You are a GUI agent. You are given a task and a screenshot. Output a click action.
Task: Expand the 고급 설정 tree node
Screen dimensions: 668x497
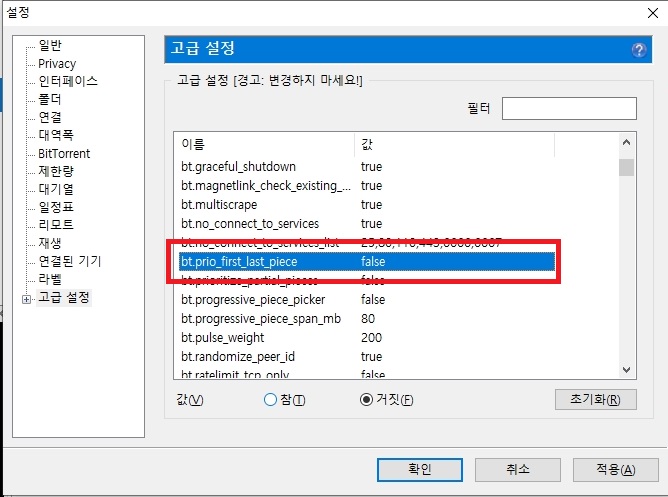(x=26, y=299)
